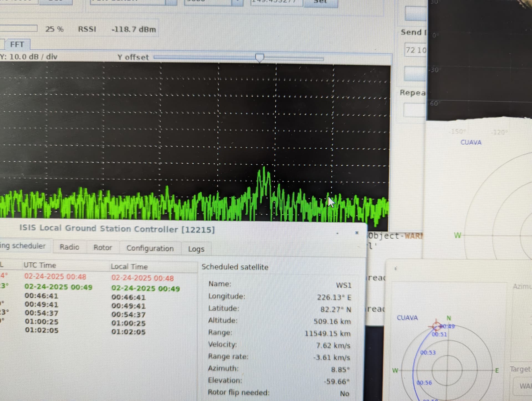Switch to the Radio tab

coord(69,247)
